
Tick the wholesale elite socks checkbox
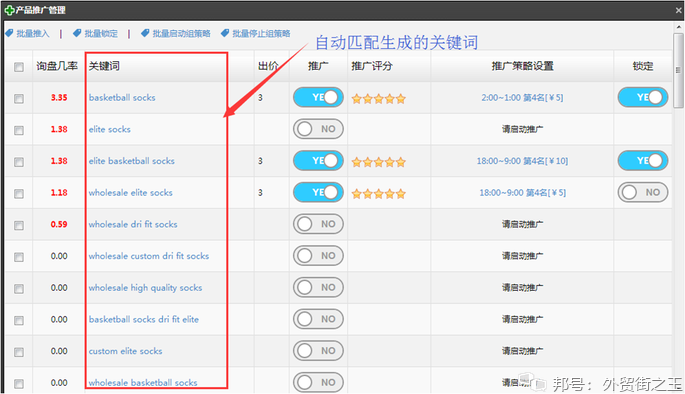click(19, 194)
